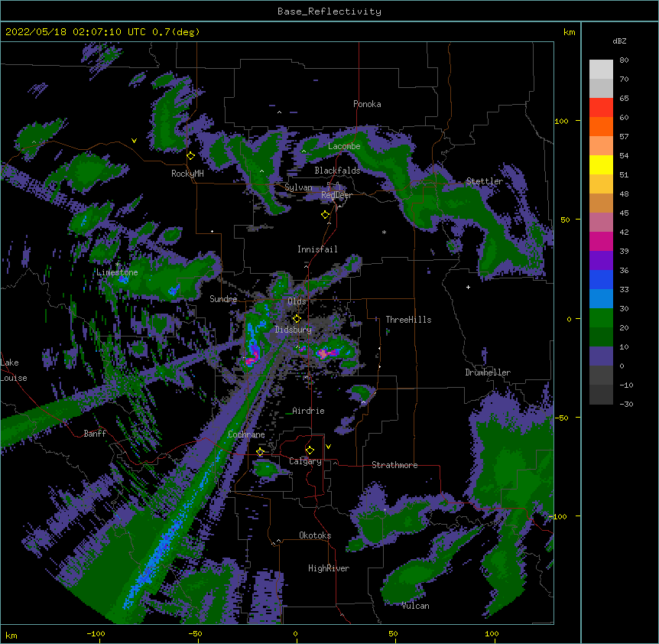Select the Airdrie label

coord(309,411)
